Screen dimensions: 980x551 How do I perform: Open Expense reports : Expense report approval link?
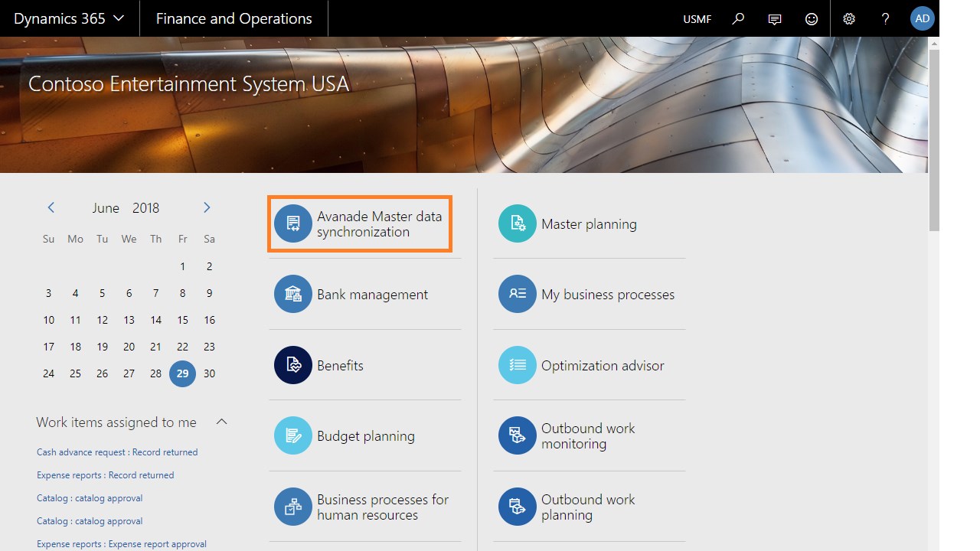122,544
